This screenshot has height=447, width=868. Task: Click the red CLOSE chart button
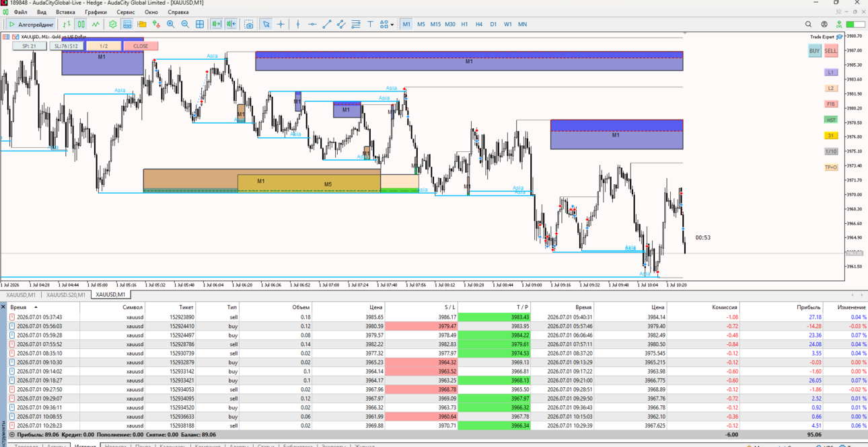click(141, 46)
